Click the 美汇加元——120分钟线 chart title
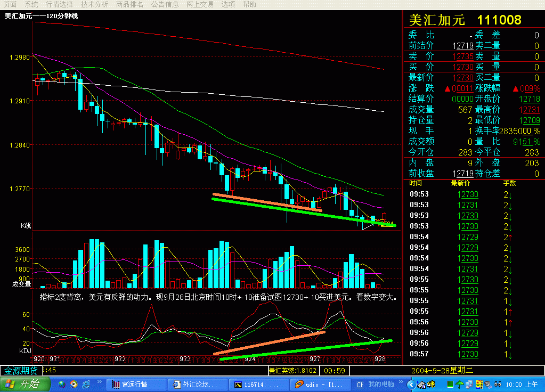Screen dimensions: 545x392 [41, 16]
